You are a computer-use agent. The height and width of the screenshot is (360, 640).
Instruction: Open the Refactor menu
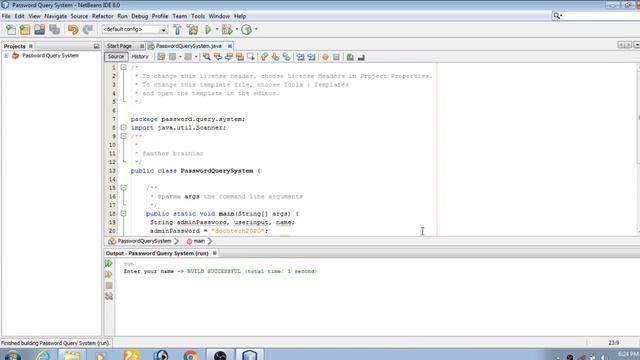point(102,16)
